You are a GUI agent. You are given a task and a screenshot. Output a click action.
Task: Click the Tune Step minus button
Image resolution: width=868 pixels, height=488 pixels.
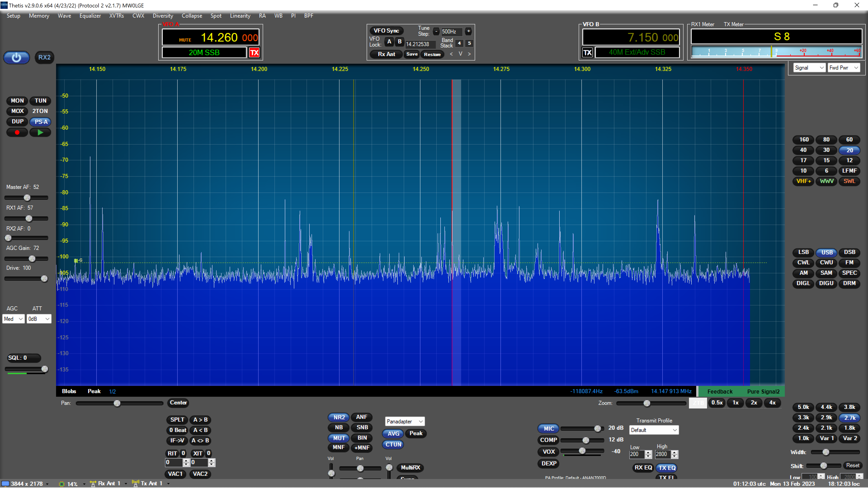pyautogui.click(x=436, y=31)
